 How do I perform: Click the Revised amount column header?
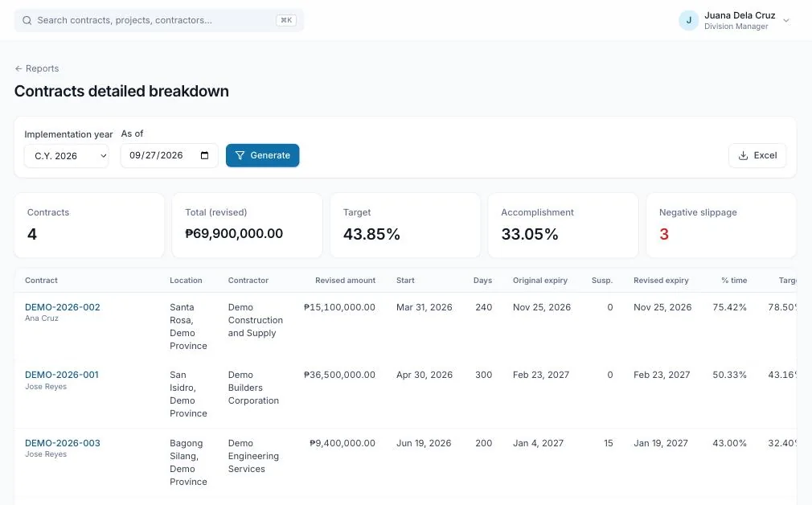(346, 280)
